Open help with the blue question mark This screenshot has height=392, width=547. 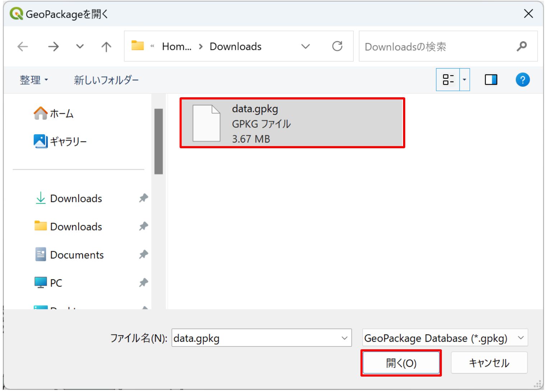[523, 80]
